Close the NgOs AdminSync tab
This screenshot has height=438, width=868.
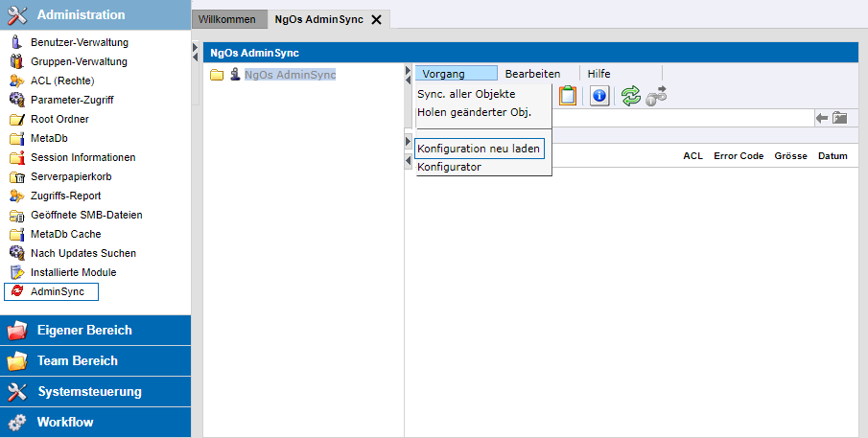(376, 19)
